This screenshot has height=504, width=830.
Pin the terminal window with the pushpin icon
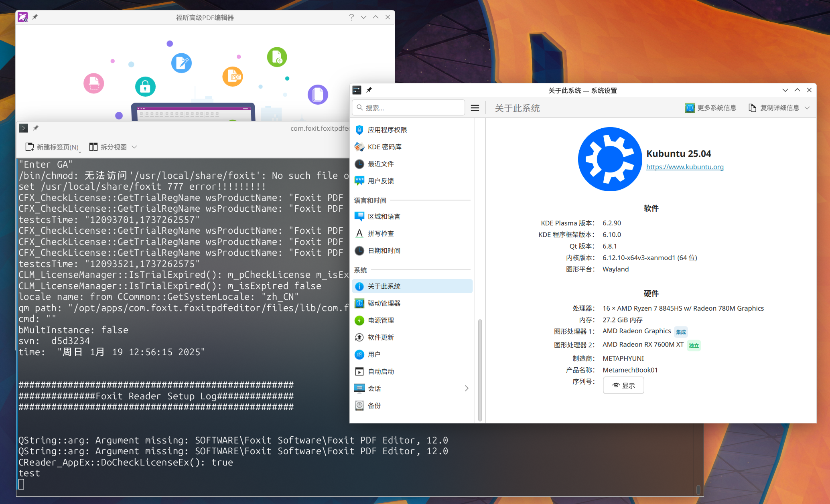(36, 128)
